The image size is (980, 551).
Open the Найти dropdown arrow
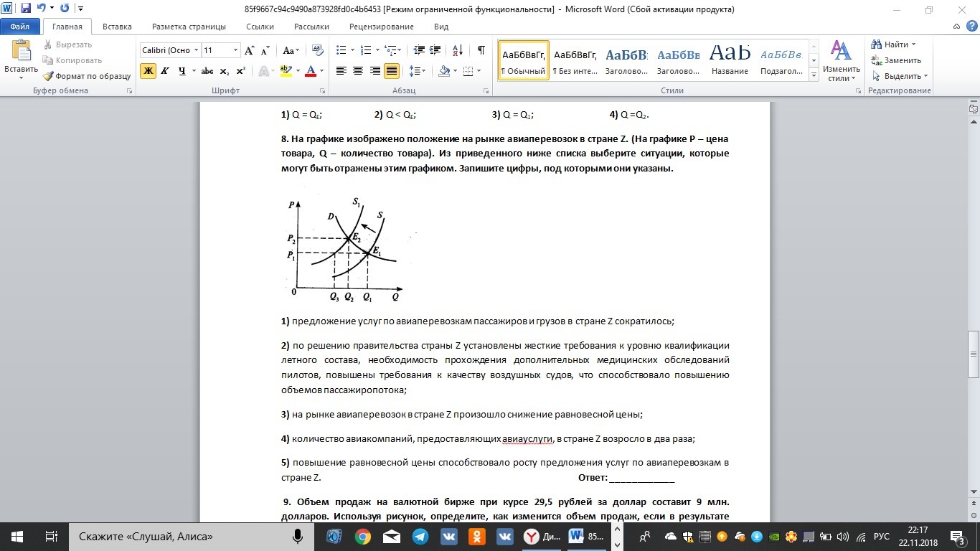(x=913, y=44)
